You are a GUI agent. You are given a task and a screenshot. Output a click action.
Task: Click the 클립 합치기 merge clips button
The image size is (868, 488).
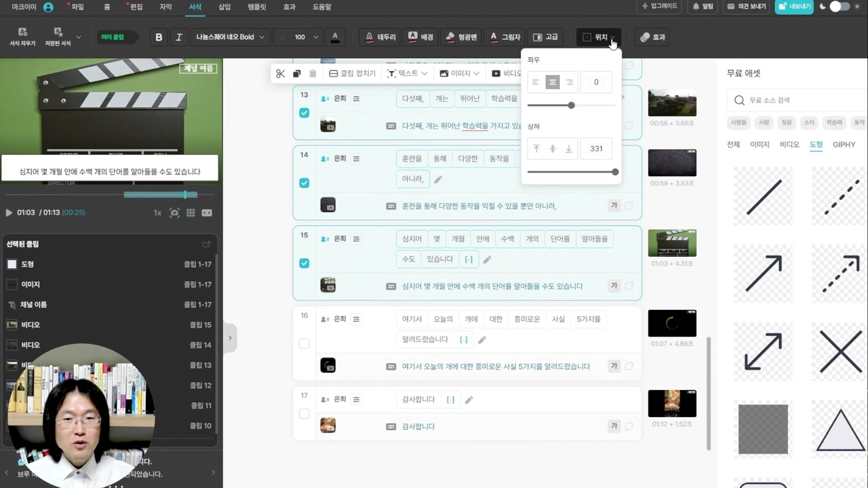(x=352, y=74)
